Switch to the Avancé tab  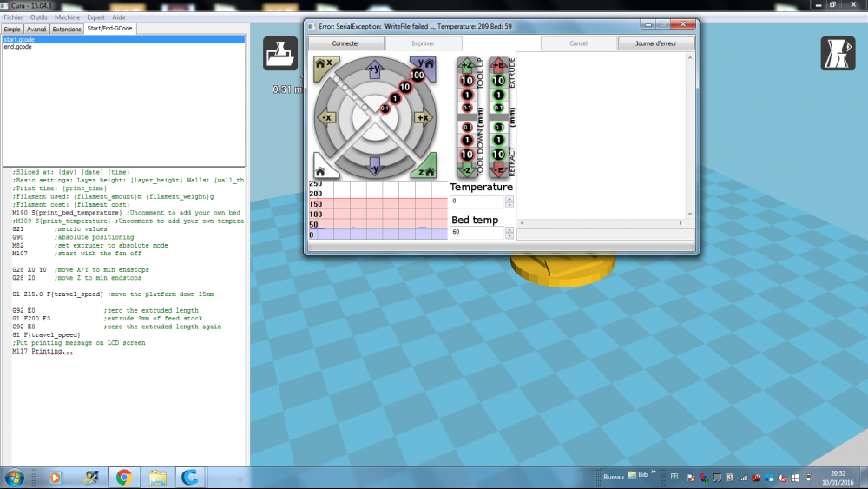pyautogui.click(x=36, y=29)
